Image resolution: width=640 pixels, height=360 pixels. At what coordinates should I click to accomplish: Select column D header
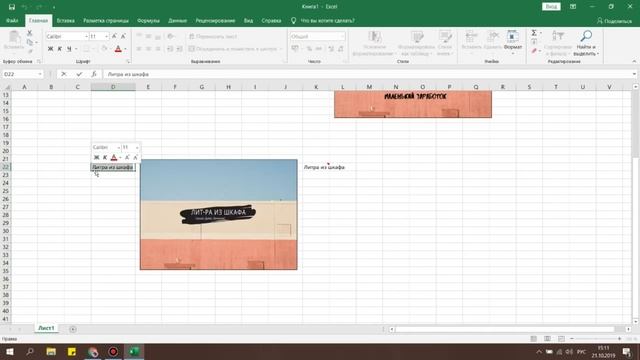(113, 87)
